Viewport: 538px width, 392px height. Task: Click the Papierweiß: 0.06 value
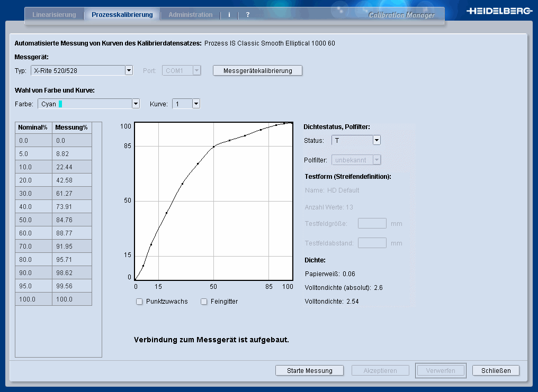click(x=330, y=274)
